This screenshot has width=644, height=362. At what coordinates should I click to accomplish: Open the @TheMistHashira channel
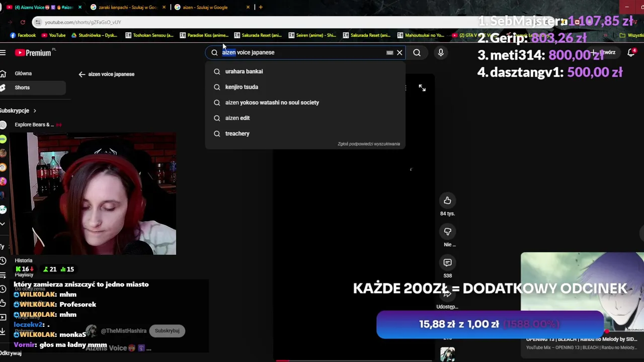(x=124, y=331)
